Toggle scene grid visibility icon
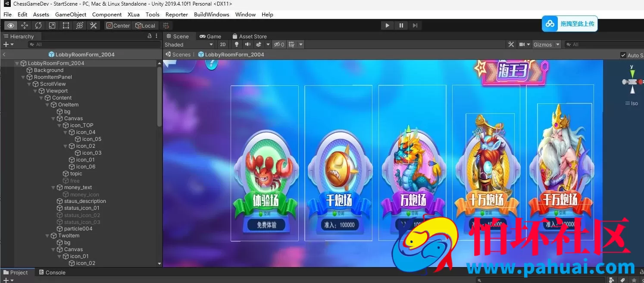Viewport: 644px width, 283px height. click(x=291, y=44)
